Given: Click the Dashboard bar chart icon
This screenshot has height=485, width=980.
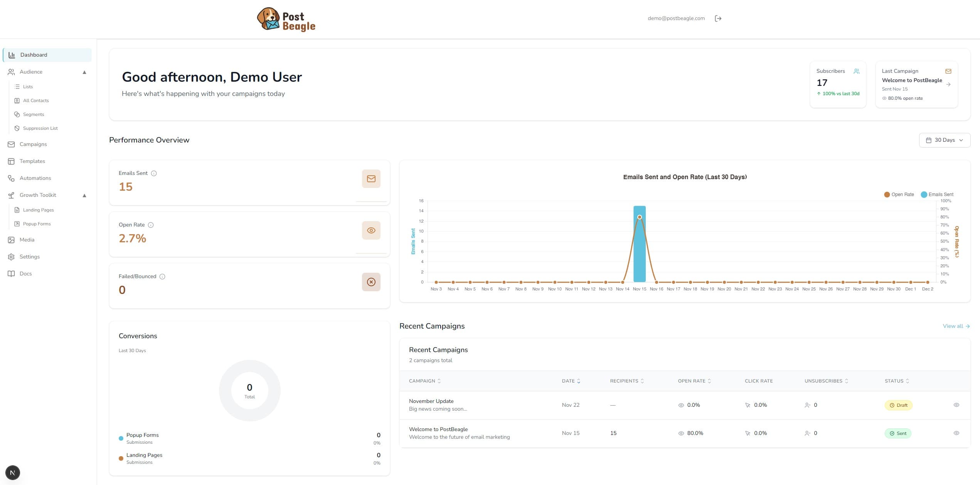Looking at the screenshot, I should pos(12,55).
